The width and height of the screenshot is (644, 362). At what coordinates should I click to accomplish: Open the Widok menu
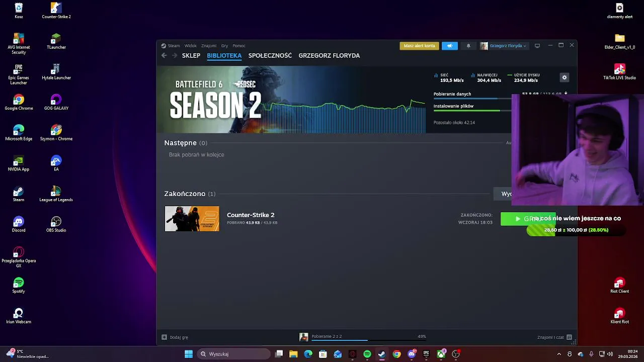click(x=190, y=46)
